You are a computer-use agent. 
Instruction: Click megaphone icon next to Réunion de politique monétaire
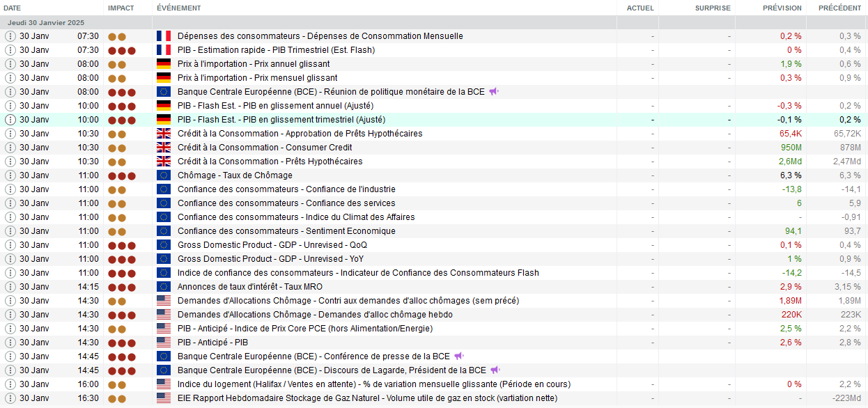coord(494,92)
